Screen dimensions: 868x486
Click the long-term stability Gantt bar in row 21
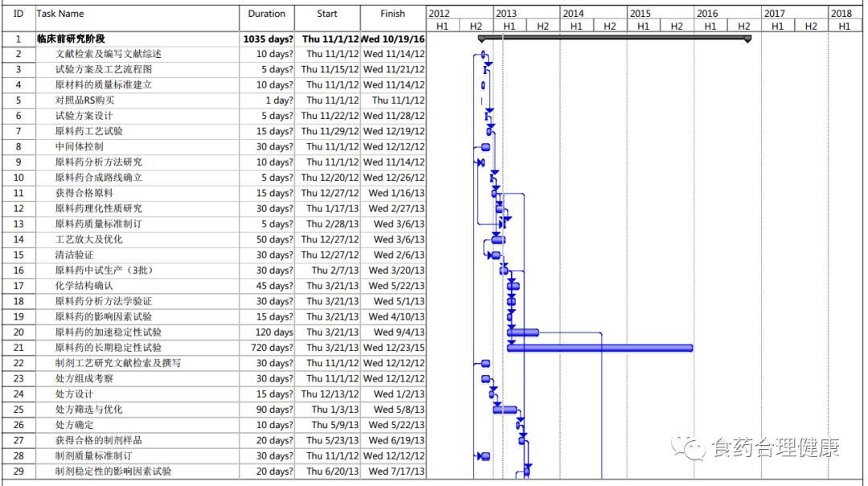pyautogui.click(x=600, y=348)
